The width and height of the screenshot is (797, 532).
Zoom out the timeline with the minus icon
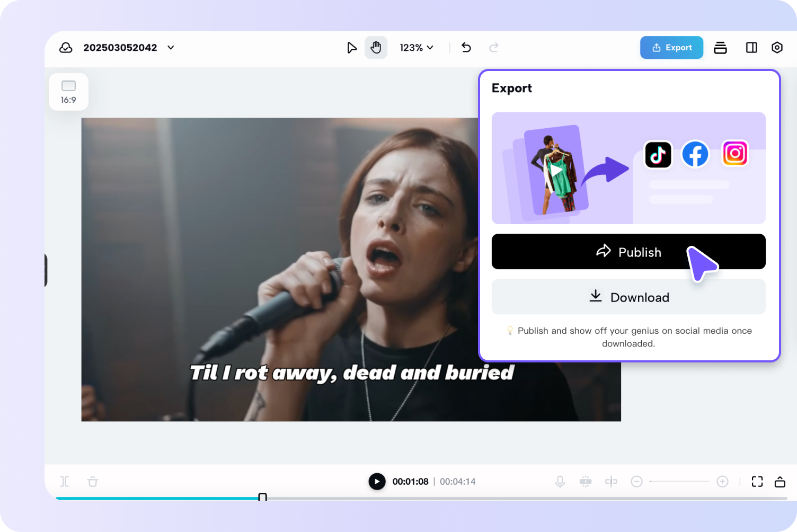point(636,481)
